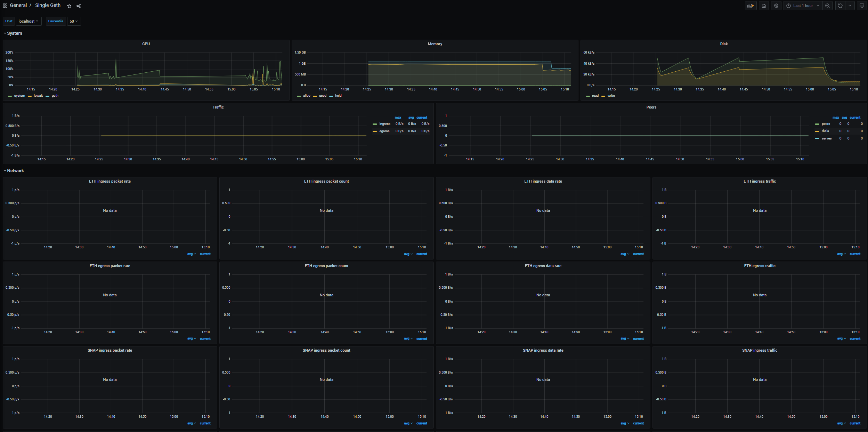Viewport: 868px width, 432px height.
Task: Share the dashboard using the share icon
Action: click(x=79, y=6)
